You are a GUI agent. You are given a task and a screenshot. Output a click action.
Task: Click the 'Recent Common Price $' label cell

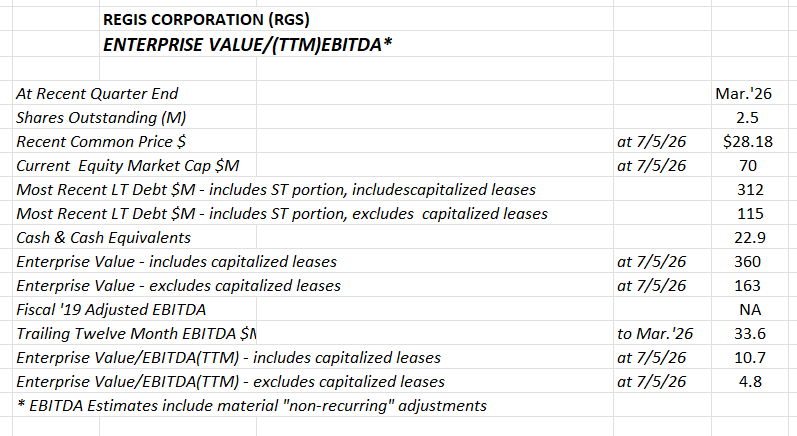[101, 141]
